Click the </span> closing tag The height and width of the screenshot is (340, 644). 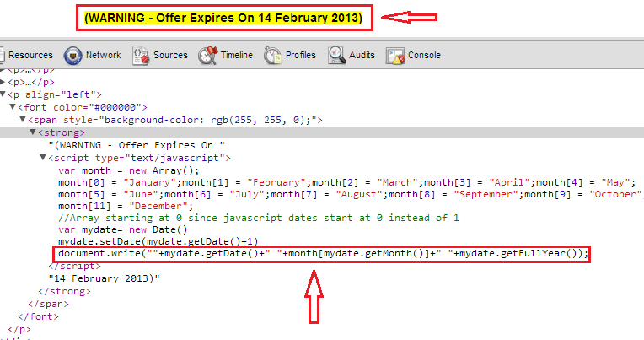pos(48,305)
